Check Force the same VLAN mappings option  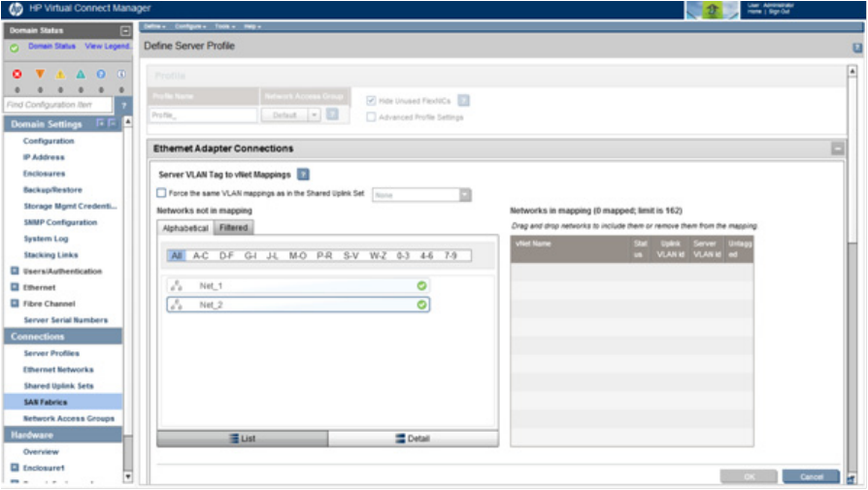tap(161, 193)
